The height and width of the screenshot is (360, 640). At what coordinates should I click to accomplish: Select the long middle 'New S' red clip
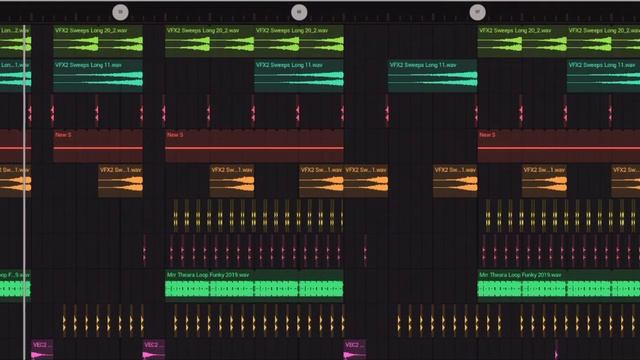254,146
